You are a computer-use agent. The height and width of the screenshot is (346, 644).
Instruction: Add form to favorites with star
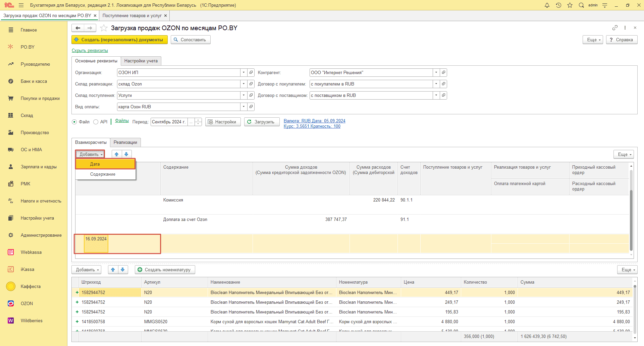pyautogui.click(x=104, y=28)
